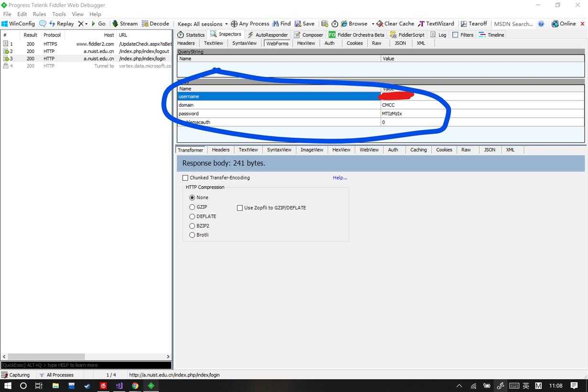Click the Clear Cache button
Image resolution: width=588 pixels, height=392 pixels.
(x=395, y=23)
